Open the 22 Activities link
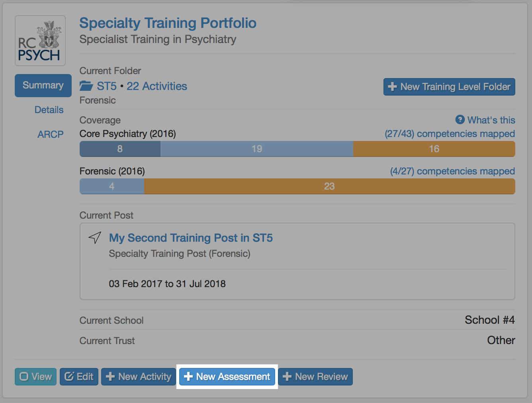 [157, 86]
